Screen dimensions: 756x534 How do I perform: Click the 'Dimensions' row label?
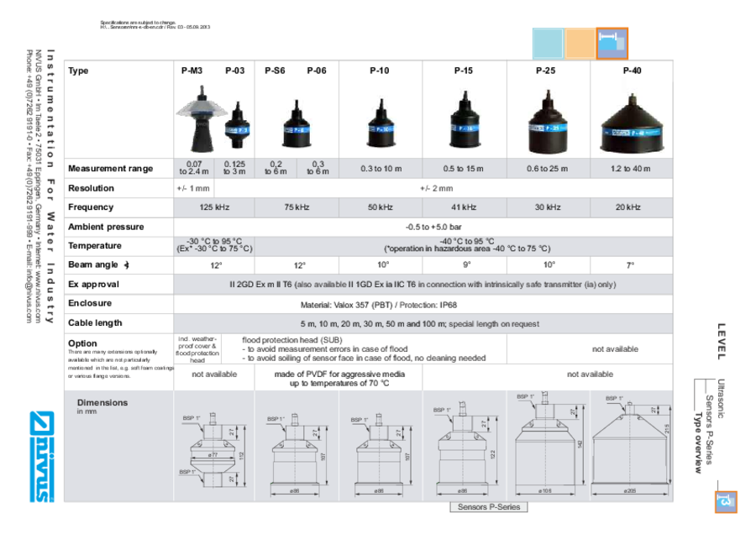tap(102, 402)
